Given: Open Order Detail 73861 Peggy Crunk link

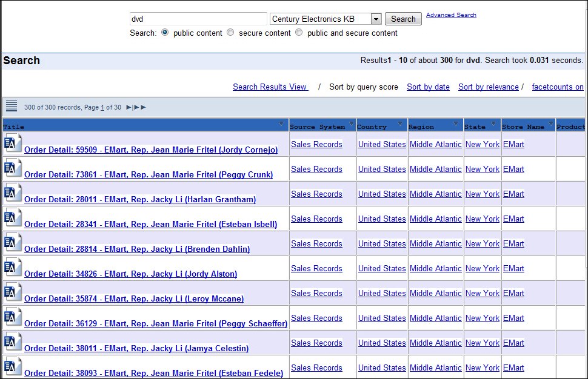Looking at the screenshot, I should (x=149, y=174).
